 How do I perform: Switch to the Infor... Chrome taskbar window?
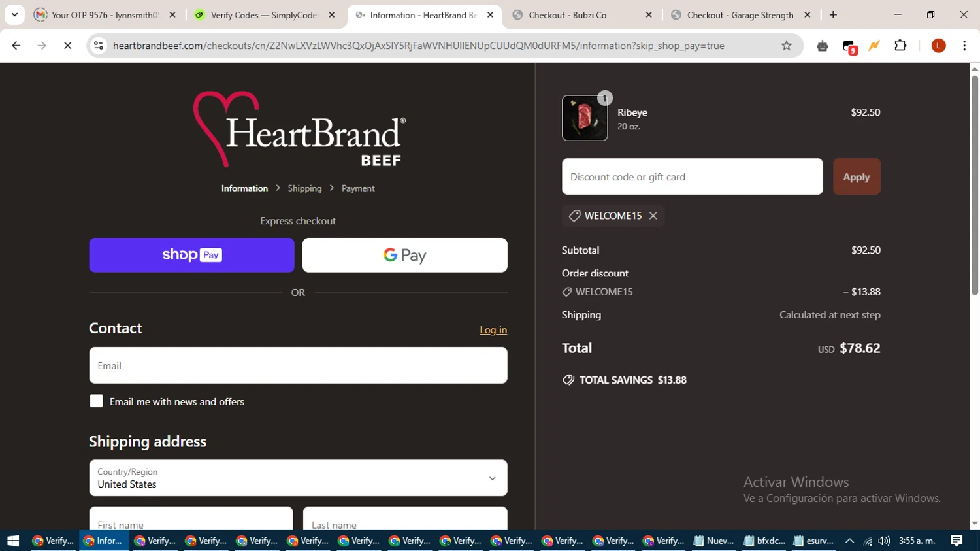coord(104,541)
